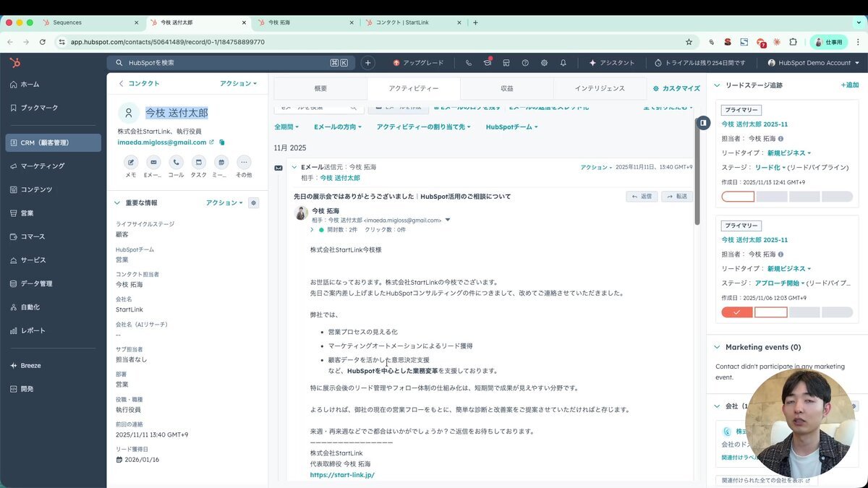Screen dimensions: 868x488
Task: Open the アクション dropdown for the contact
Action: [x=238, y=83]
